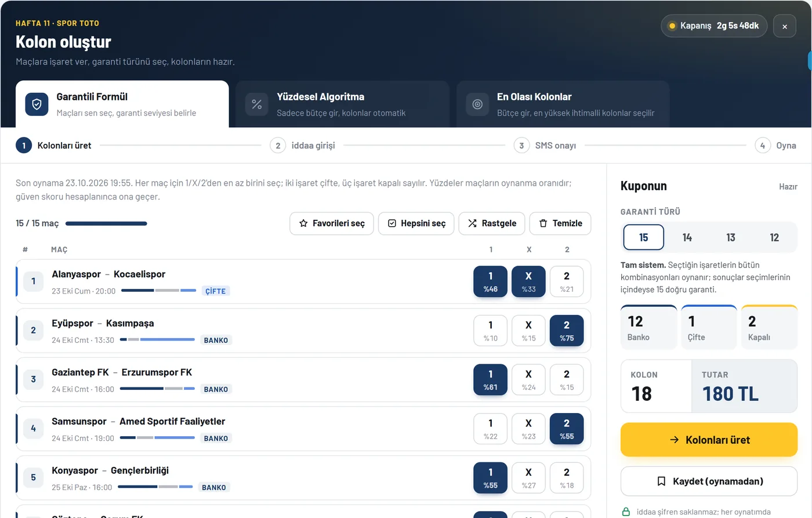Click the star icon in Favorileri seç

click(x=303, y=223)
